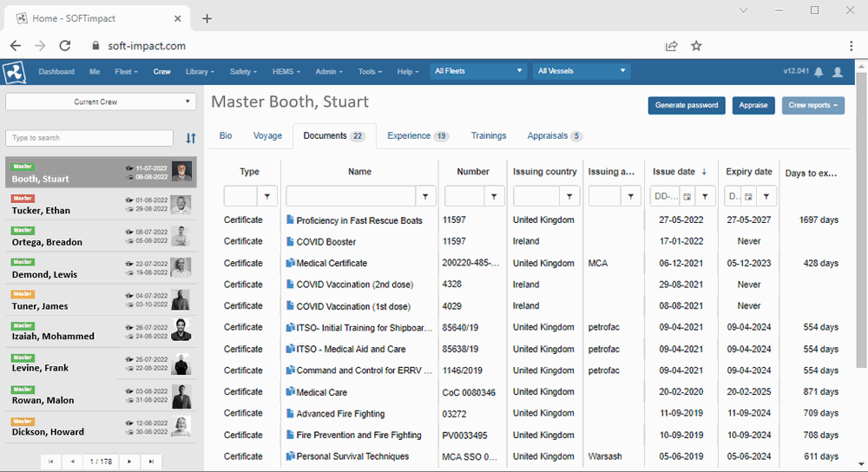868x472 pixels.
Task: Click Levine, Frank's photo thumbnail
Action: (181, 363)
